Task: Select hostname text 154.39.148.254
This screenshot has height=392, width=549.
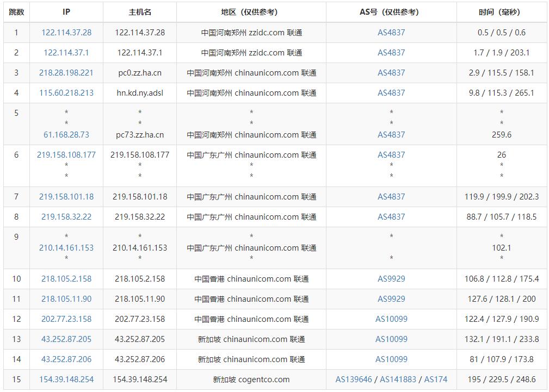Action: [140, 379]
